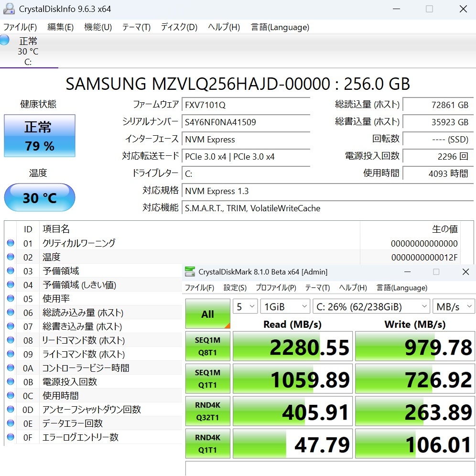Click status dot for ID 01 クリティカルワーニング

[11, 243]
